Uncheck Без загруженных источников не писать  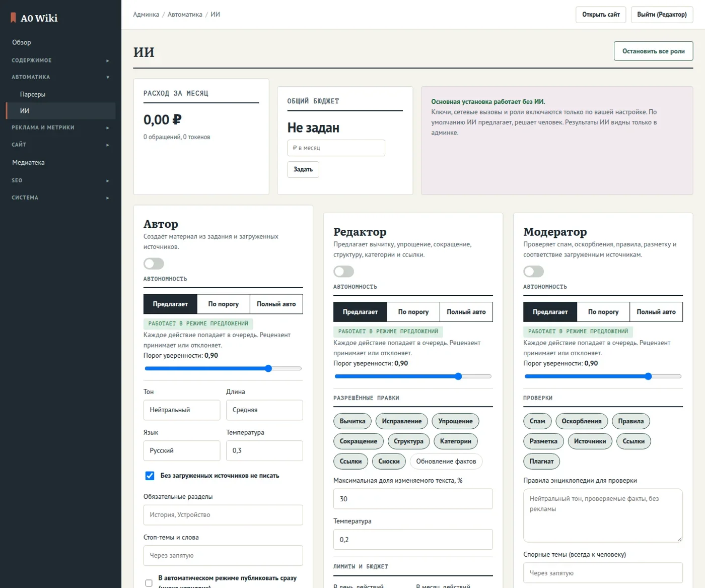[x=150, y=476]
